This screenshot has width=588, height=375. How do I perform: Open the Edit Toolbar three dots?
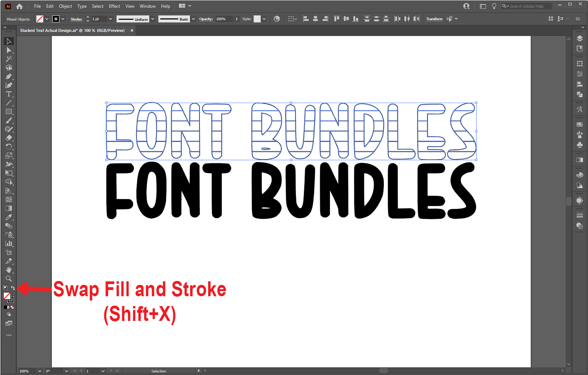[9, 335]
